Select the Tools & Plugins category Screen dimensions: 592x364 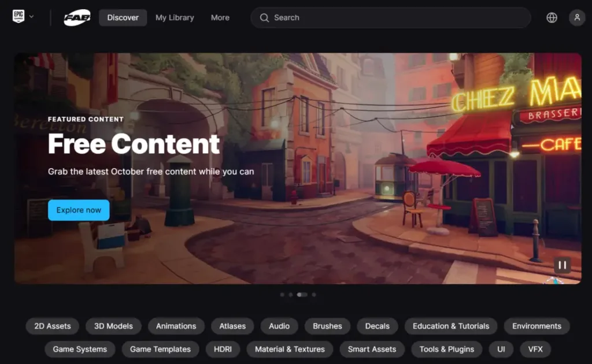pos(446,349)
